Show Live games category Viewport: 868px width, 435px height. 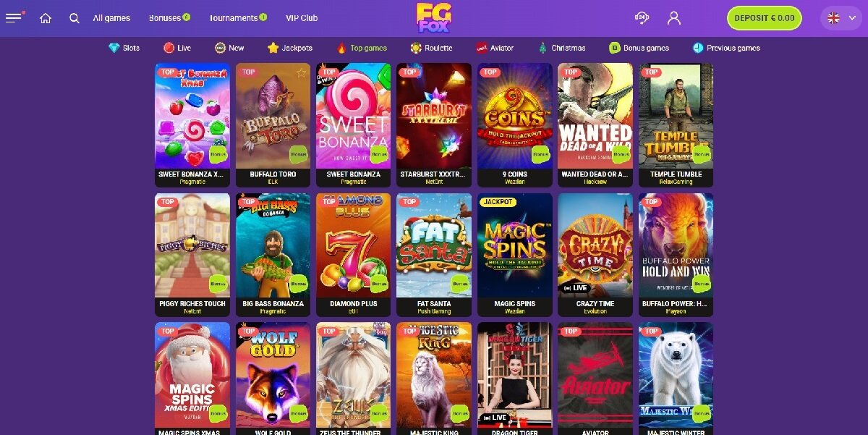[177, 48]
